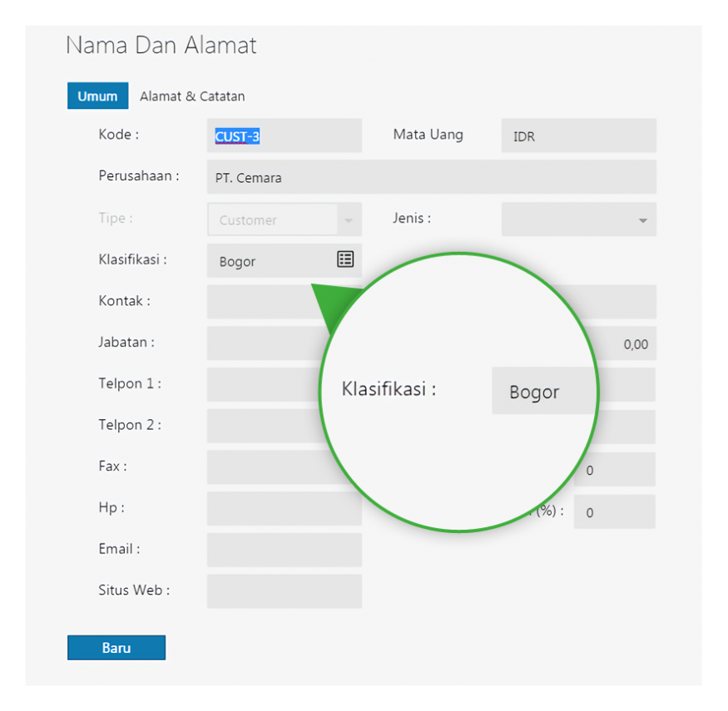This screenshot has height=711, width=728.
Task: Select the Mata Uang IDR field
Action: [578, 136]
